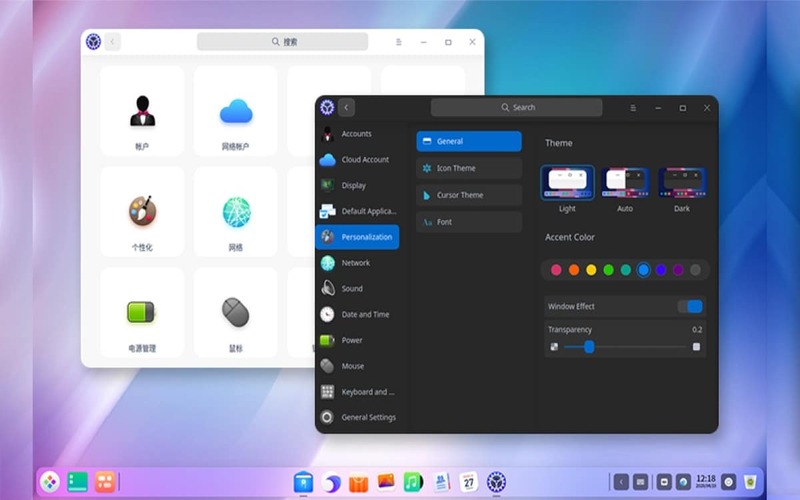
Task: Open the 网络 globe tile in light window
Action: point(236,211)
